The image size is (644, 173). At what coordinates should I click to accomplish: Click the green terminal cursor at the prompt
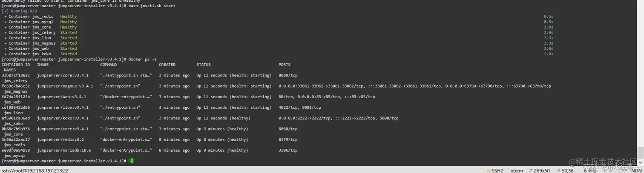click(x=132, y=161)
